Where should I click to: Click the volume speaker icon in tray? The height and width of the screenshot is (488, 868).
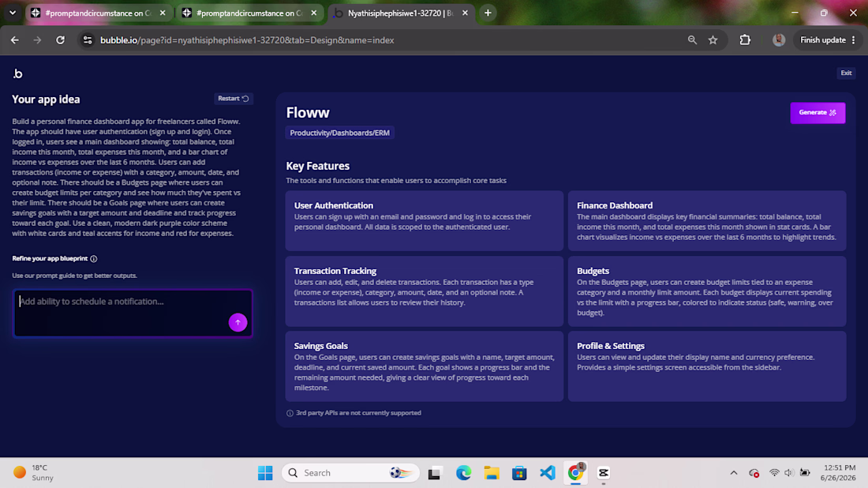click(x=789, y=473)
